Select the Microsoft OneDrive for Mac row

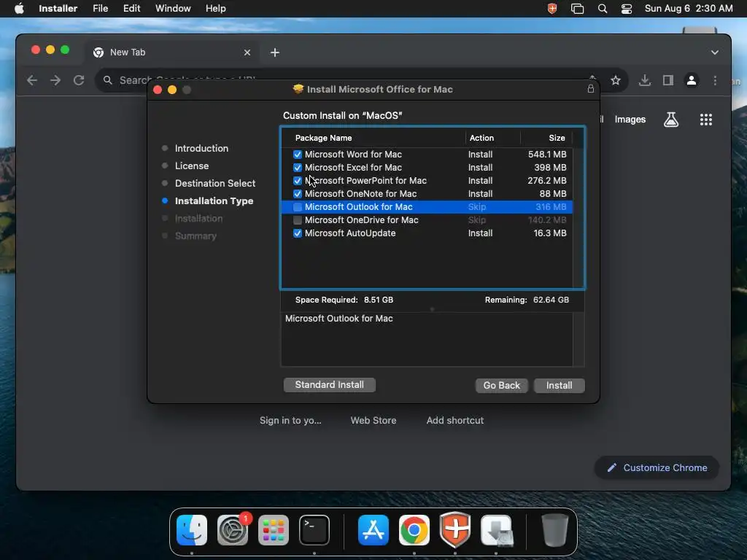[x=427, y=220]
